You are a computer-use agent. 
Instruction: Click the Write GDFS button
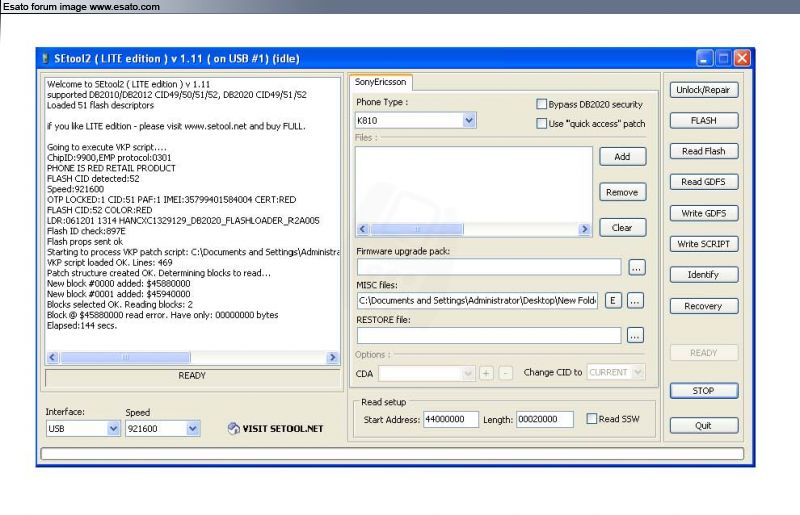[x=704, y=213]
